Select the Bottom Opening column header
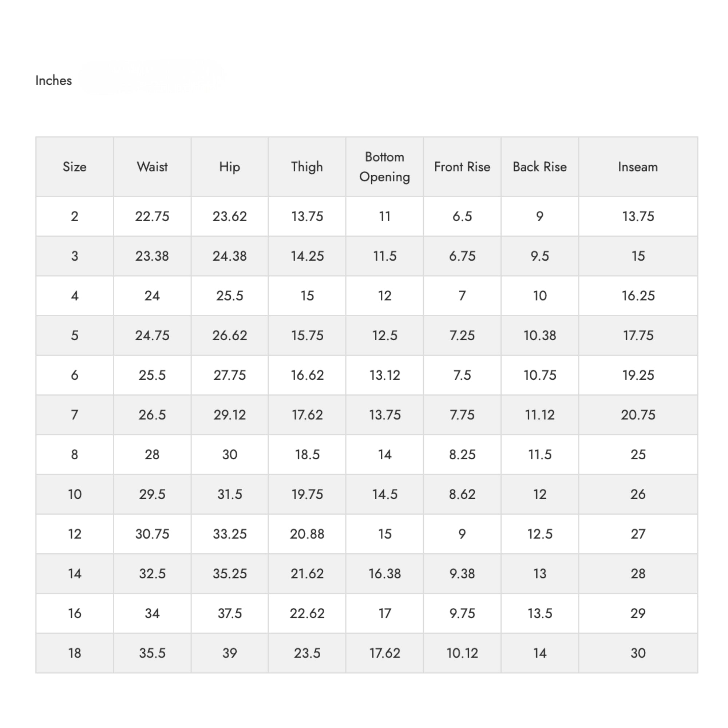This screenshot has height=728, width=728. [x=384, y=167]
